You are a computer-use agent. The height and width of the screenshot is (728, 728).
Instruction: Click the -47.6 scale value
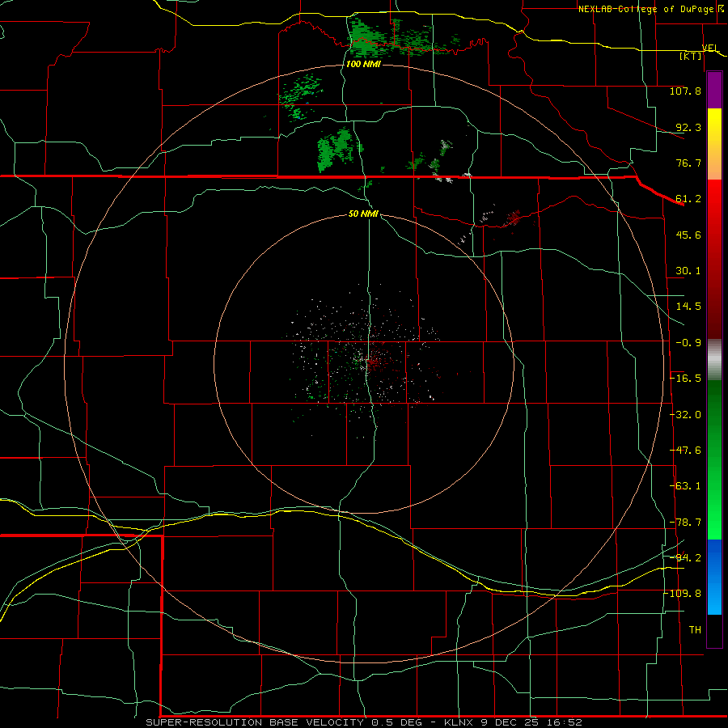685,451
